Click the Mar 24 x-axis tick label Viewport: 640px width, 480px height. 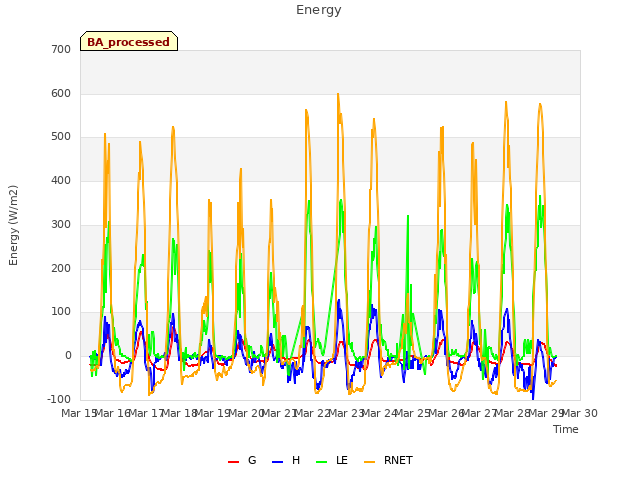(380, 413)
